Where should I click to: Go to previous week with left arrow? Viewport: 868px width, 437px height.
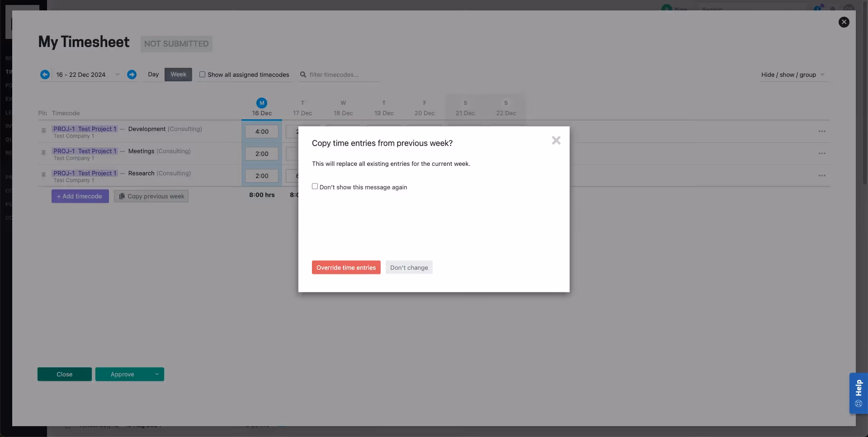[x=45, y=75]
